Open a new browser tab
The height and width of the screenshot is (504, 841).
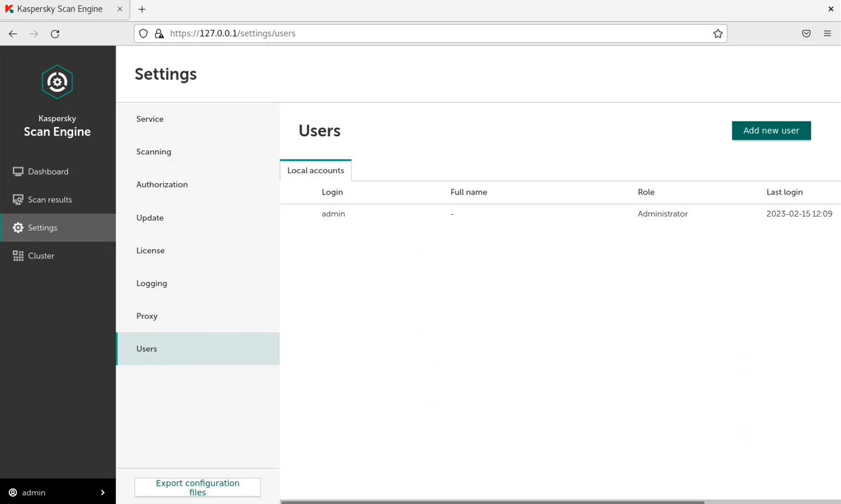(142, 9)
